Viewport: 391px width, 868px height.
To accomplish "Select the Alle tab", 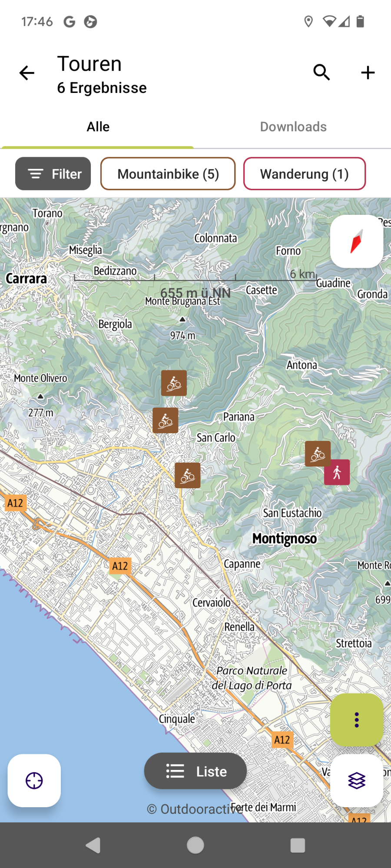I will [x=98, y=127].
